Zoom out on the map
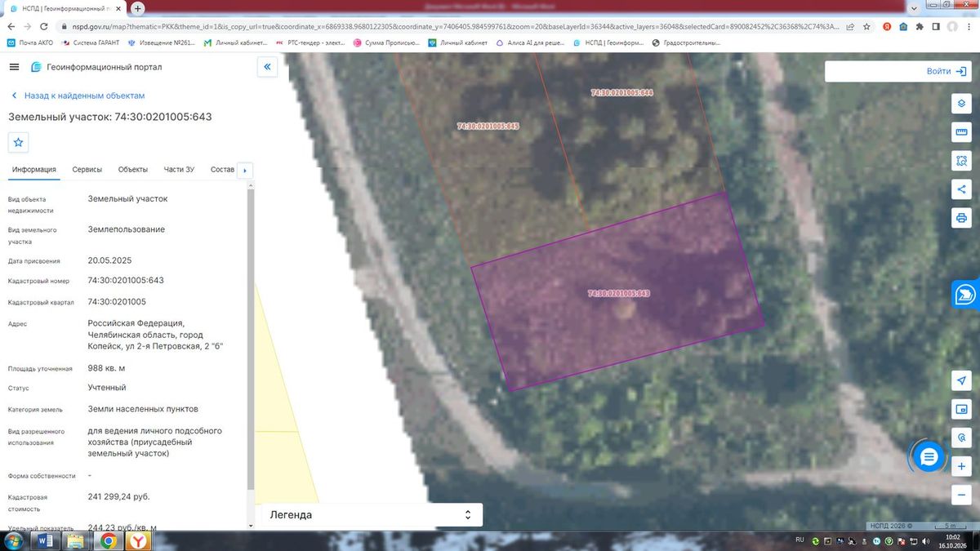980x551 pixels. pyautogui.click(x=961, y=495)
